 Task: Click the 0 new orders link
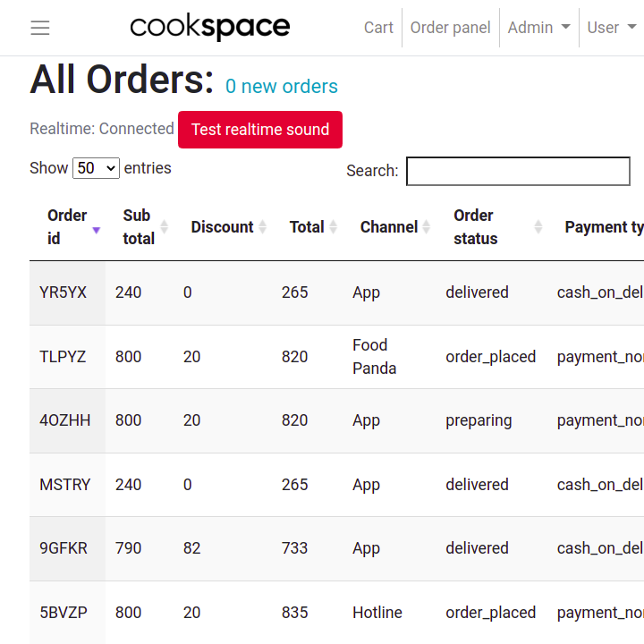tap(282, 86)
